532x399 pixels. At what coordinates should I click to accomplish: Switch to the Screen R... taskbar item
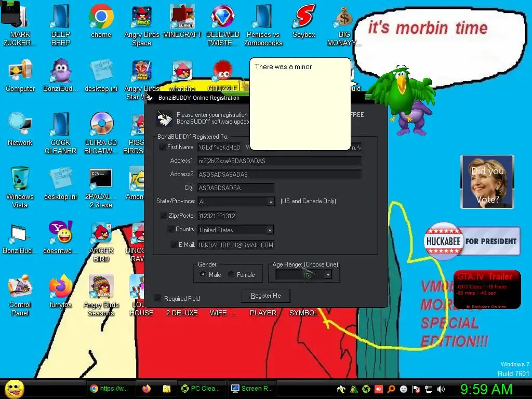pos(252,389)
